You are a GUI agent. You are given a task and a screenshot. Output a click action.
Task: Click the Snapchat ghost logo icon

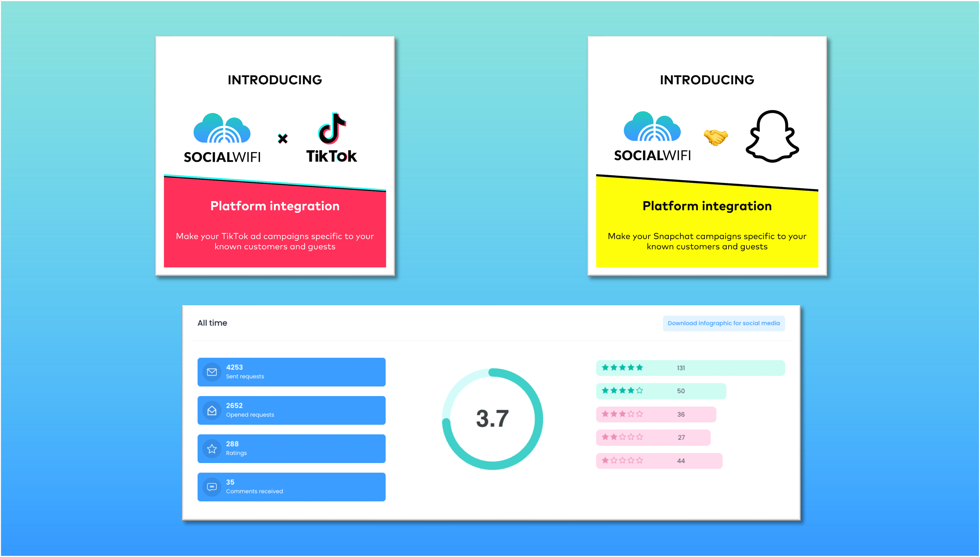click(772, 136)
